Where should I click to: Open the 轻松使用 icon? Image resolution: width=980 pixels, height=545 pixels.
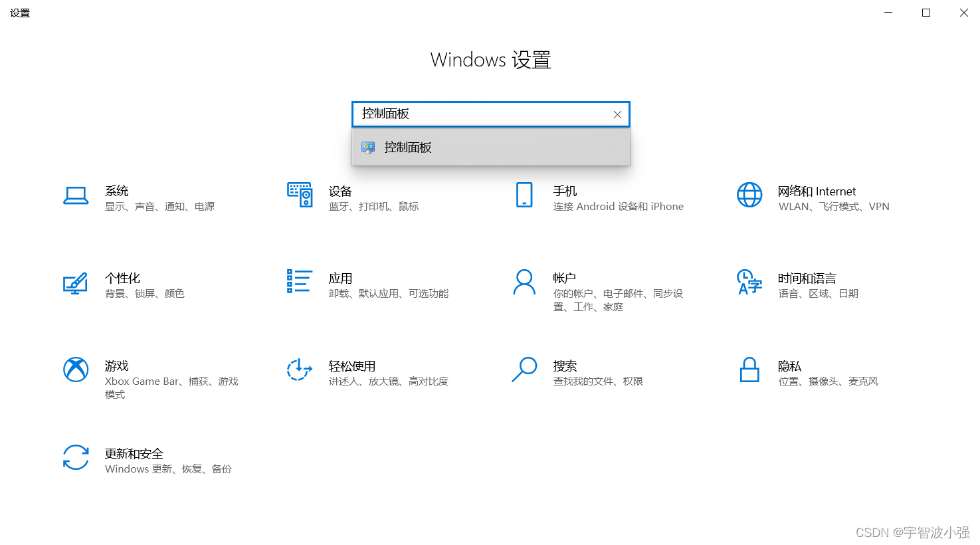coord(300,370)
